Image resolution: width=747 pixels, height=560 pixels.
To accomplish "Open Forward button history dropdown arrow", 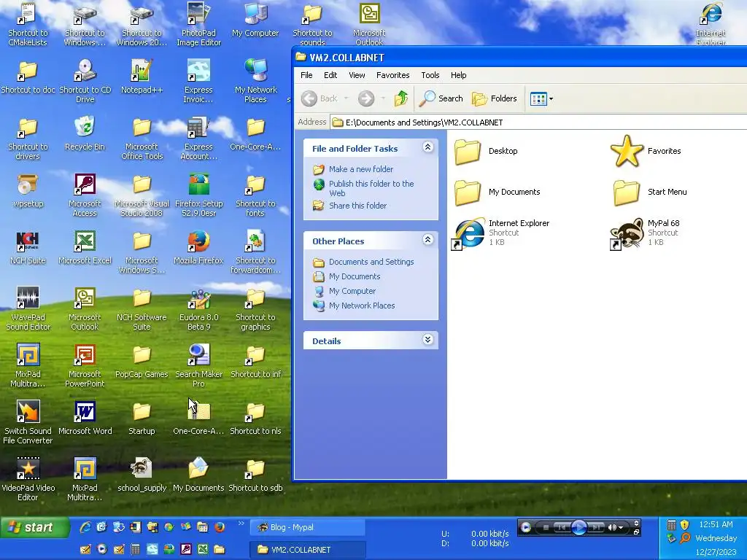I will pos(382,98).
